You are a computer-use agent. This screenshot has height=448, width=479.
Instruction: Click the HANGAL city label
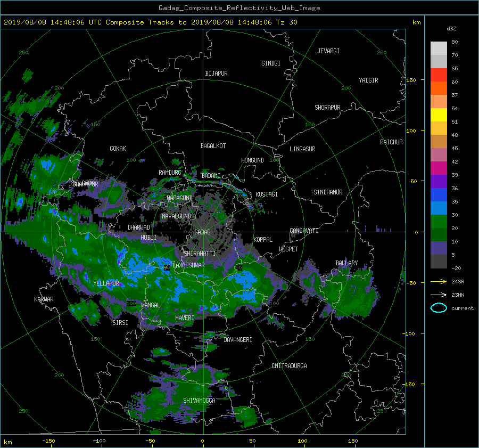(150, 305)
